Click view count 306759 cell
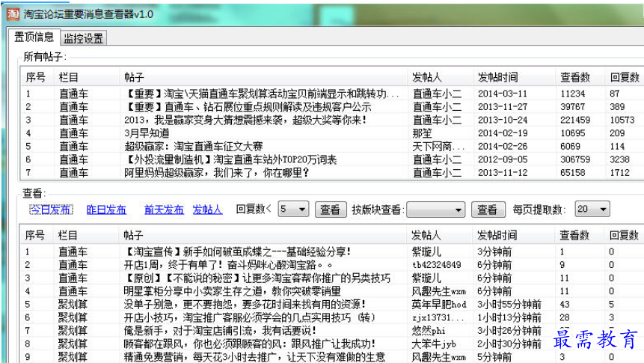The height and width of the screenshot is (363, 644). tap(575, 159)
